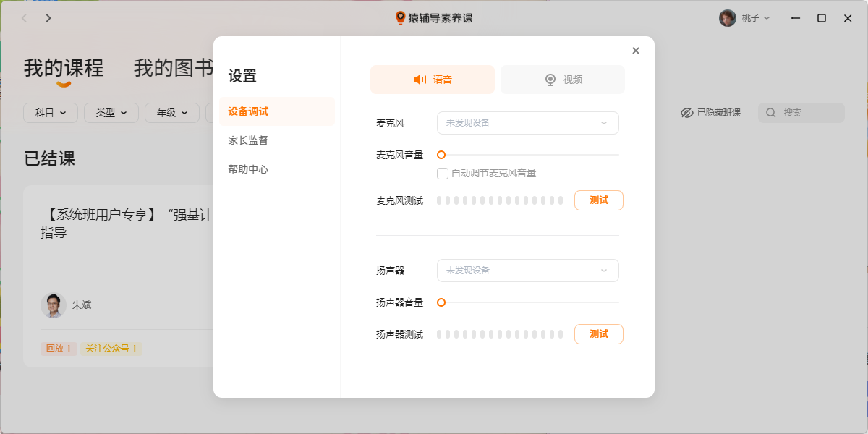Click the back navigation arrow

(x=23, y=18)
